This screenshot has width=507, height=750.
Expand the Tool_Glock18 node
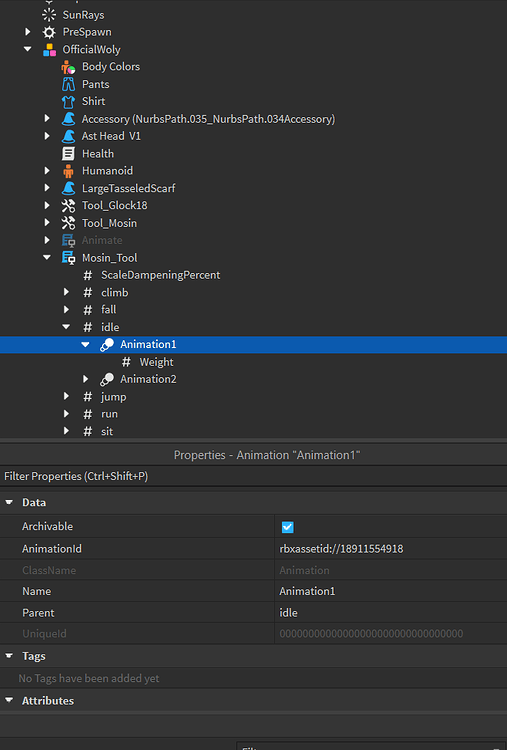(47, 205)
